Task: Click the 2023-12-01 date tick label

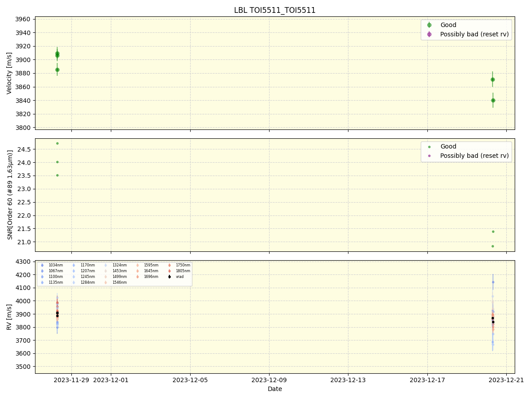Action: point(111,380)
